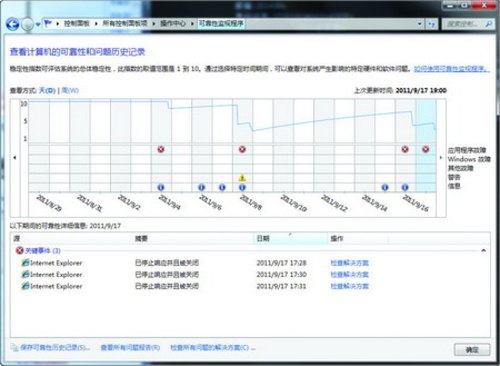Select 控制面板 in the breadcrumb

[77, 23]
